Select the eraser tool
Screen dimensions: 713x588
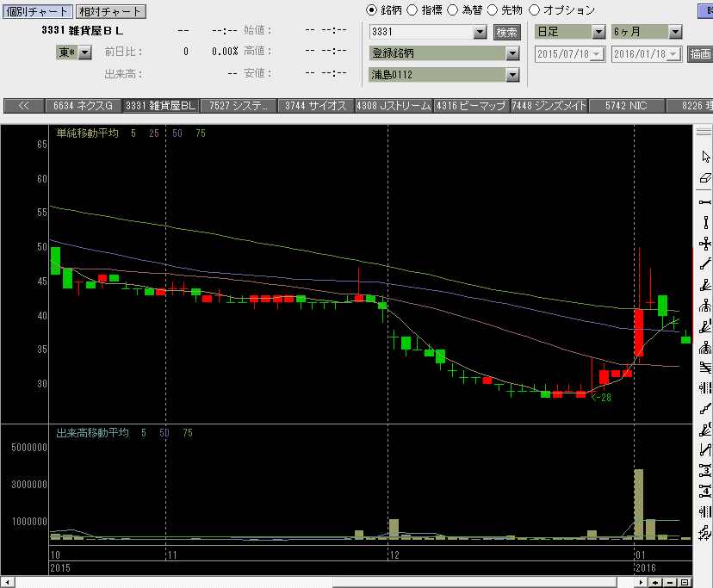[x=705, y=178]
